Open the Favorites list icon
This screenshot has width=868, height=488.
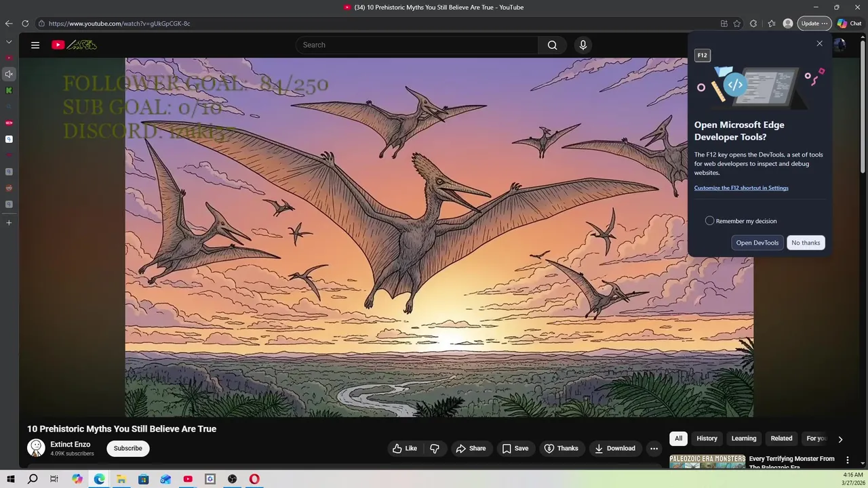pyautogui.click(x=772, y=23)
